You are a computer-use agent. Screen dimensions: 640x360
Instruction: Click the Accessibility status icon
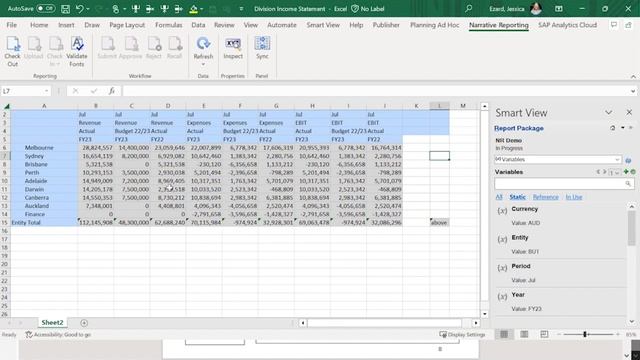[x=29, y=335]
